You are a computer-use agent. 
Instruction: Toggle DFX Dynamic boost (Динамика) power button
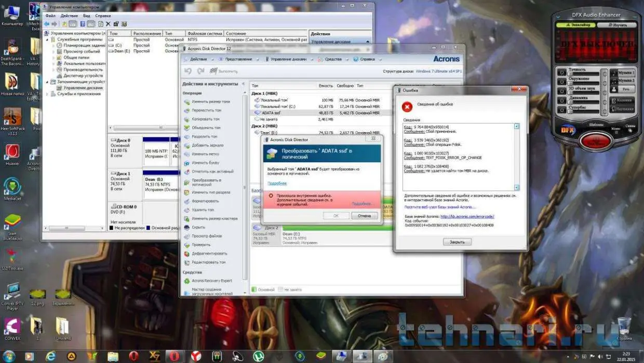[x=561, y=100]
